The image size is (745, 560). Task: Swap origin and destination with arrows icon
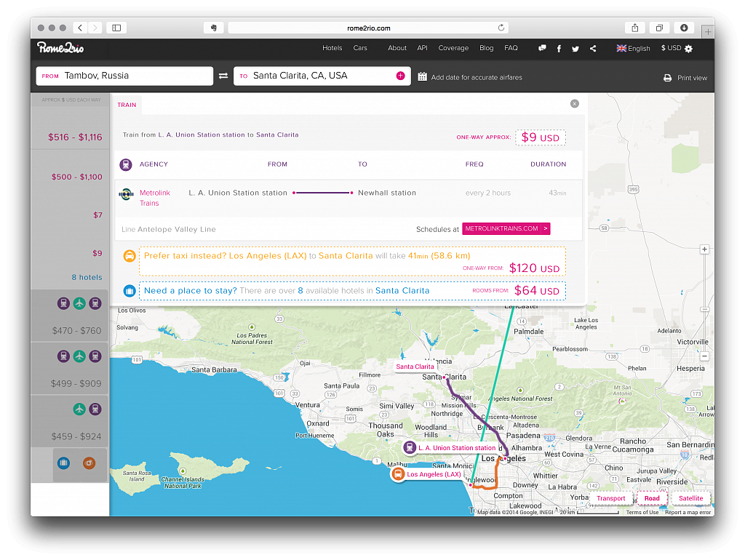(x=223, y=76)
